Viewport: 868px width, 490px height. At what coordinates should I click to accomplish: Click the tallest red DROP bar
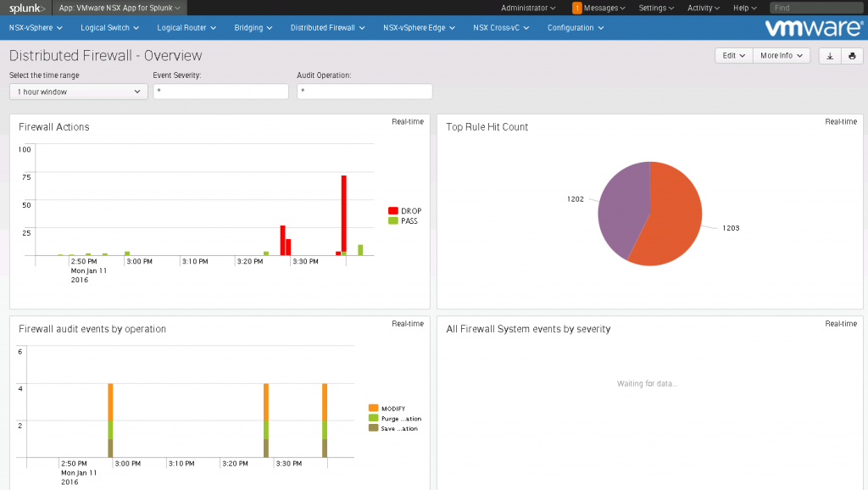point(344,214)
